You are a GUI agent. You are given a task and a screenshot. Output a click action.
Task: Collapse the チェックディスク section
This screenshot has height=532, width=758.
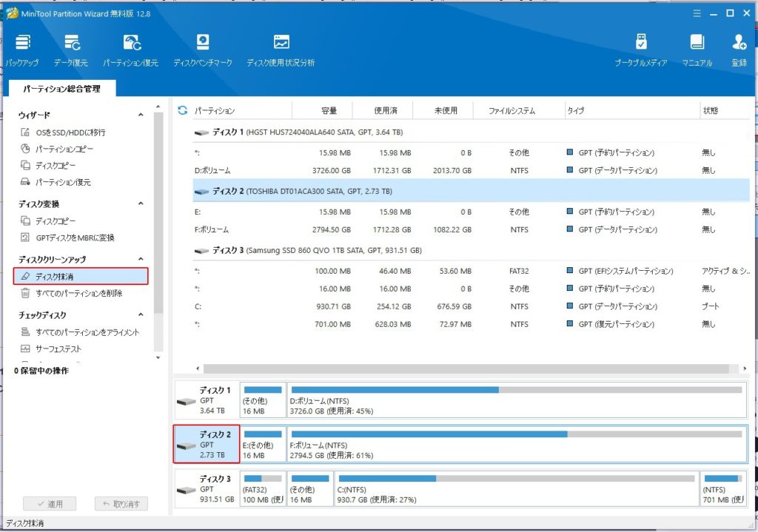click(x=141, y=316)
